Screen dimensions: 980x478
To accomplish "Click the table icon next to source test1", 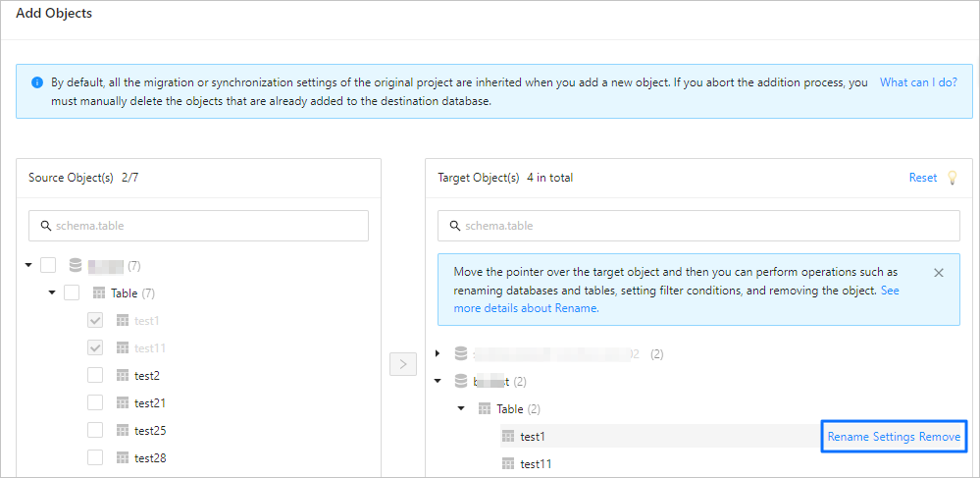I will click(123, 320).
